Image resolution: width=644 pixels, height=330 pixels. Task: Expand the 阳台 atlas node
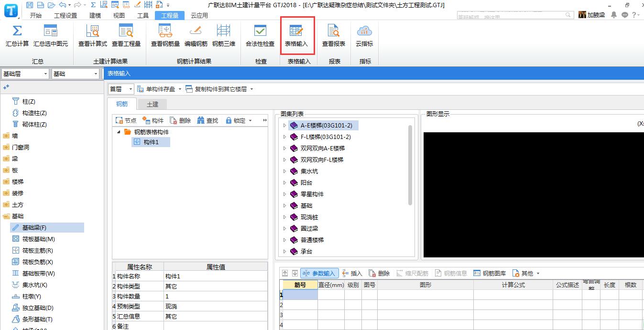pyautogui.click(x=285, y=183)
